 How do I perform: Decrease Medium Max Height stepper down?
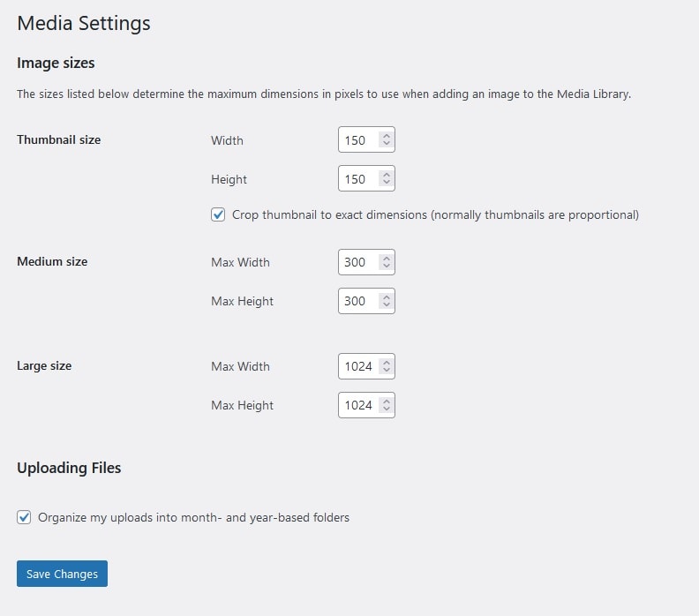386,304
